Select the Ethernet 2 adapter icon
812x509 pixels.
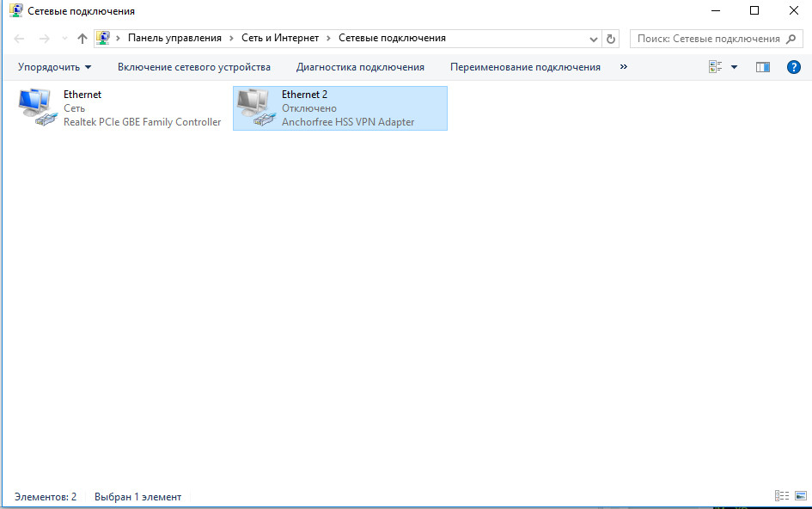click(x=256, y=107)
